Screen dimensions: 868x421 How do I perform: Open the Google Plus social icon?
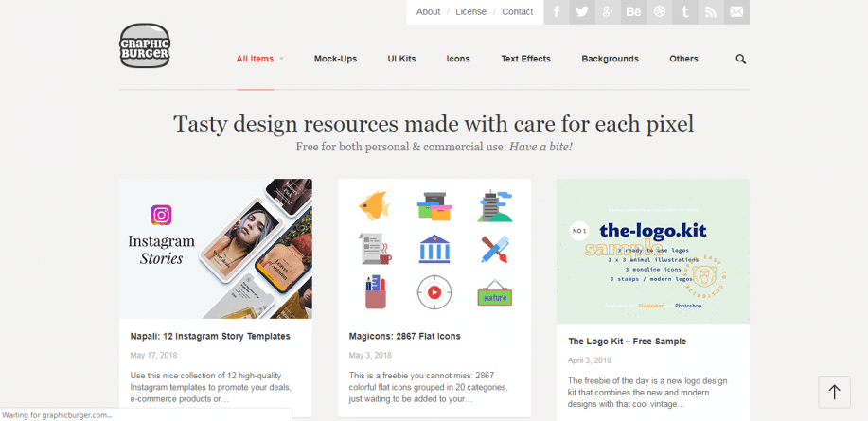point(608,11)
